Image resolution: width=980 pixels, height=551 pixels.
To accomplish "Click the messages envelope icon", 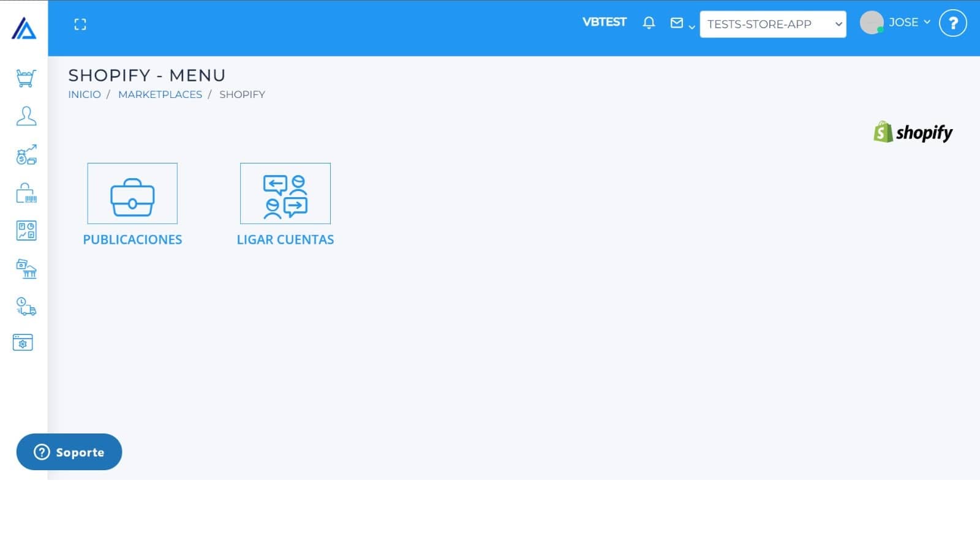I will (x=676, y=23).
